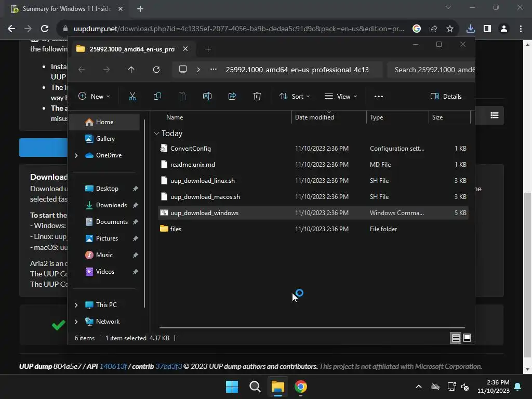This screenshot has width=532, height=399.
Task: Open Windows Start menu
Action: click(232, 387)
